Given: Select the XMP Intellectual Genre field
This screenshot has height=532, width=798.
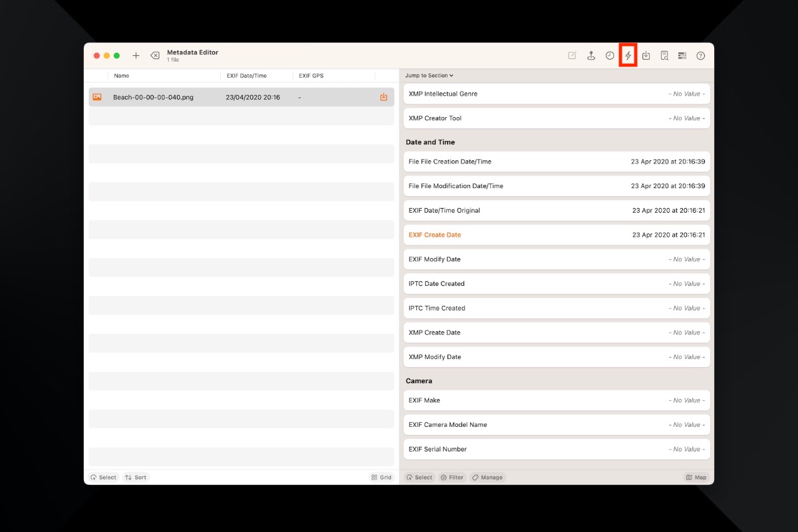Looking at the screenshot, I should 557,94.
